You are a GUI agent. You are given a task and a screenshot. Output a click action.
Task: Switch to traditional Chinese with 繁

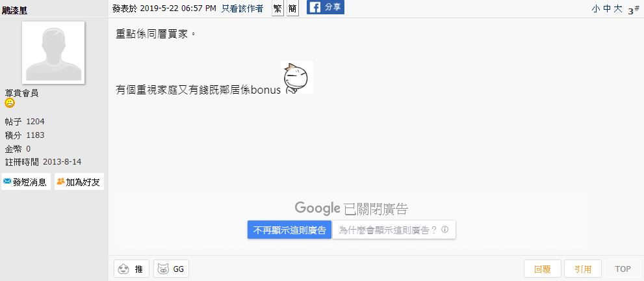277,8
